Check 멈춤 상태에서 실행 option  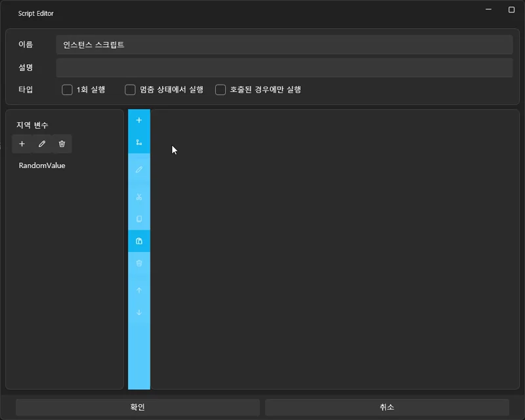click(130, 89)
